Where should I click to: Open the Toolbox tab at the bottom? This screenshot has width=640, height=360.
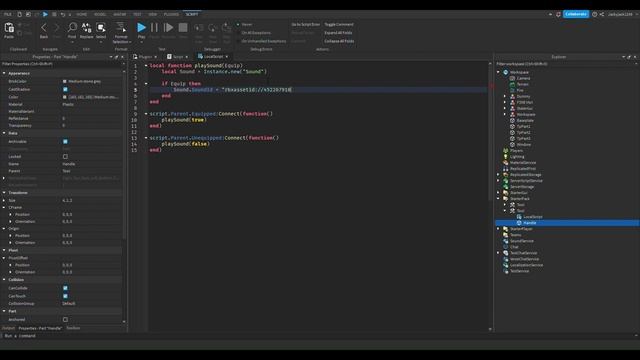[73, 328]
